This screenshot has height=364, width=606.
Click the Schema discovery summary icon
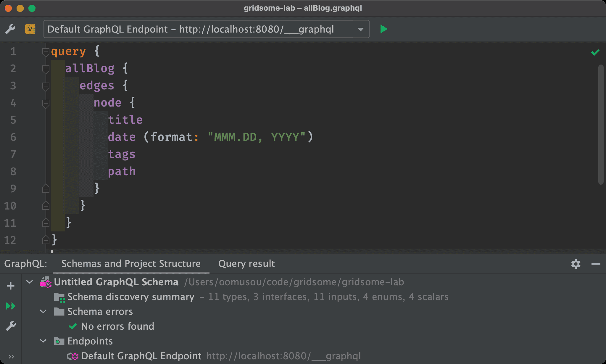(x=59, y=298)
